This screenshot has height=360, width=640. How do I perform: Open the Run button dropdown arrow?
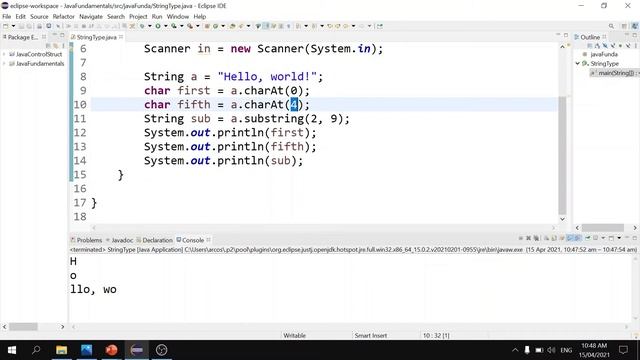(x=165, y=26)
